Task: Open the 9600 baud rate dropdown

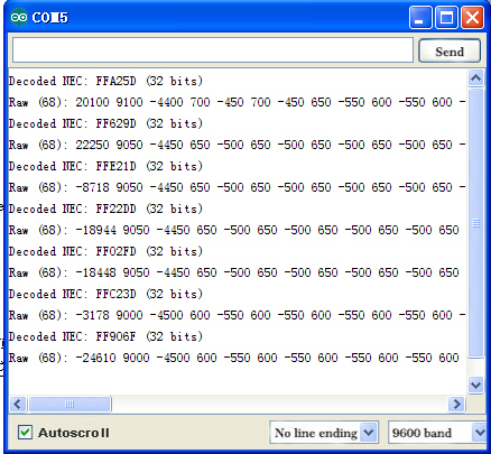Action: [437, 433]
